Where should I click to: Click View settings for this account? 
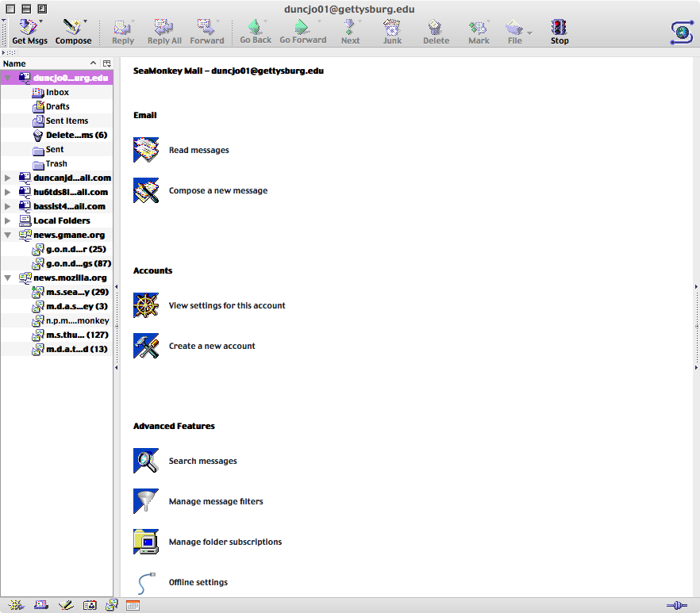coord(226,305)
